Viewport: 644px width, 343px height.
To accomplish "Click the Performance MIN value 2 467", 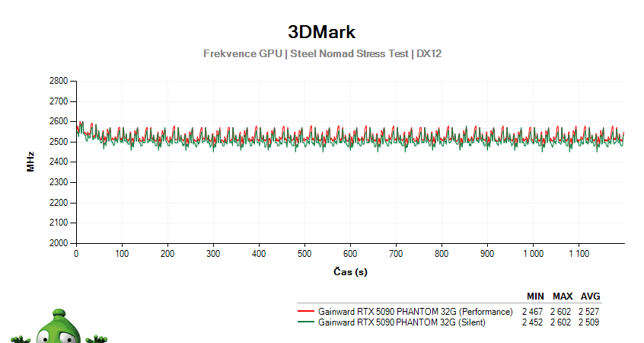I will (x=532, y=312).
